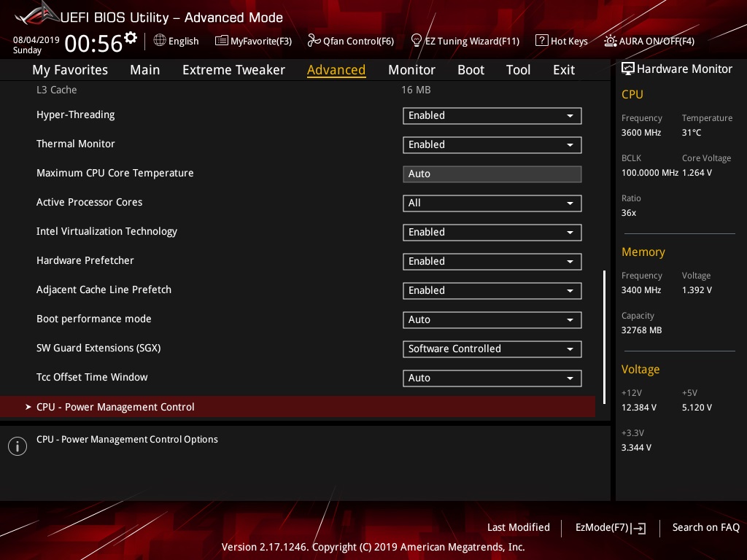Open MyFavorite(F3) text button
747x560 pixels.
pos(261,41)
